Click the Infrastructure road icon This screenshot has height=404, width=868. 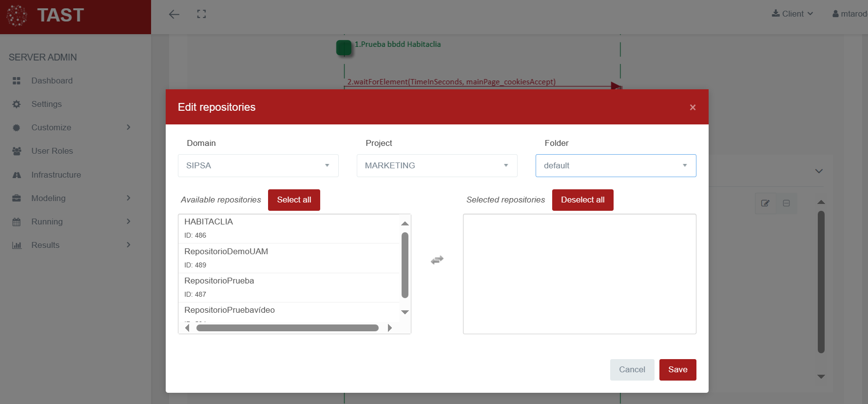(x=17, y=175)
